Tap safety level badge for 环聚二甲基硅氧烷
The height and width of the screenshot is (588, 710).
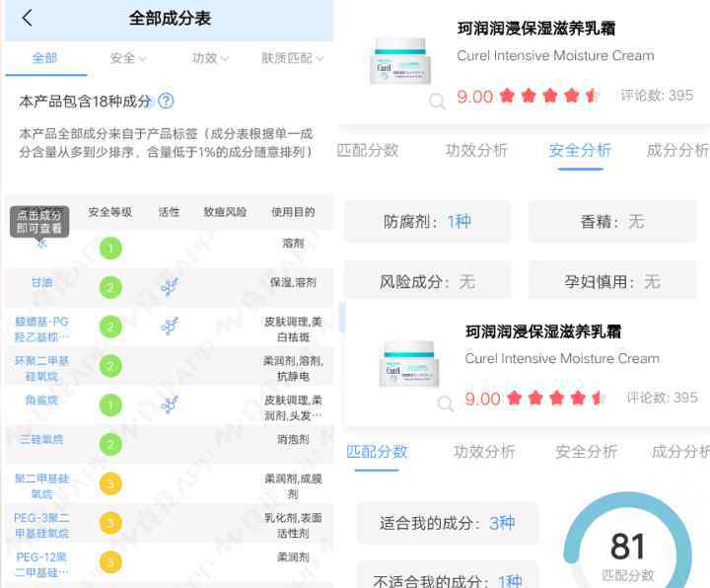(110, 366)
